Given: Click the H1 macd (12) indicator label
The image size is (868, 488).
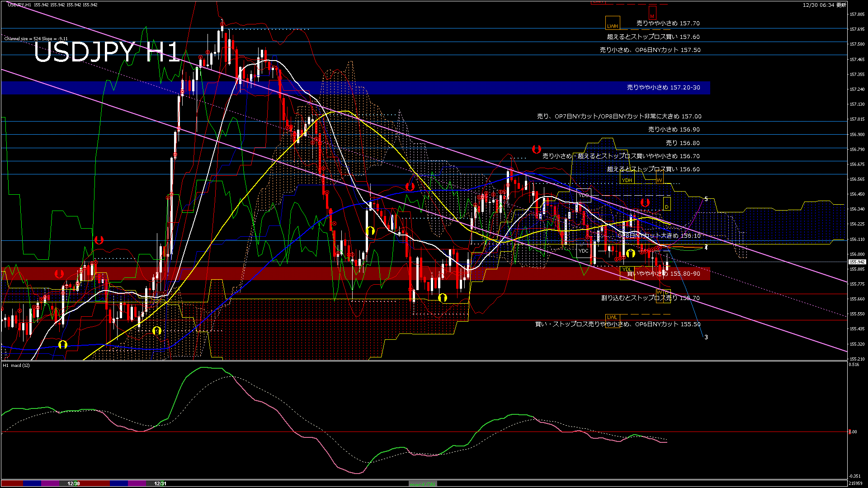Looking at the screenshot, I should click(16, 366).
